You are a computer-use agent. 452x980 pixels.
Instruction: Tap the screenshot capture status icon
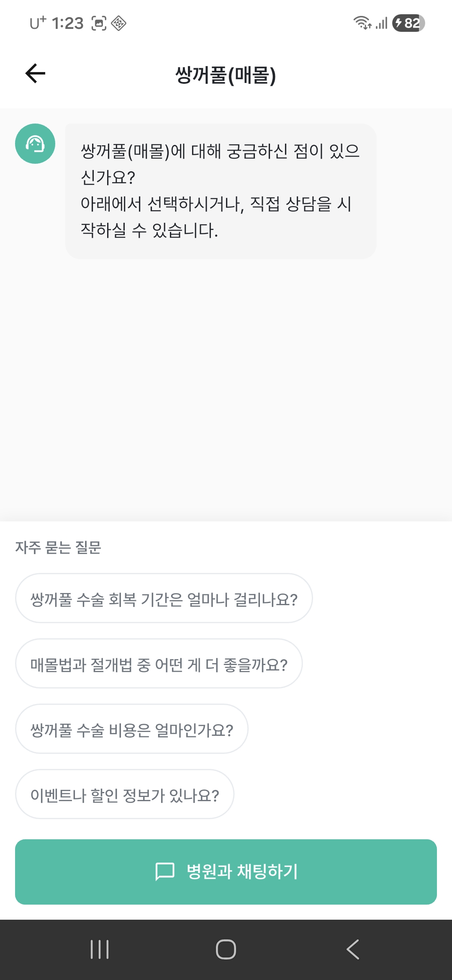(99, 23)
